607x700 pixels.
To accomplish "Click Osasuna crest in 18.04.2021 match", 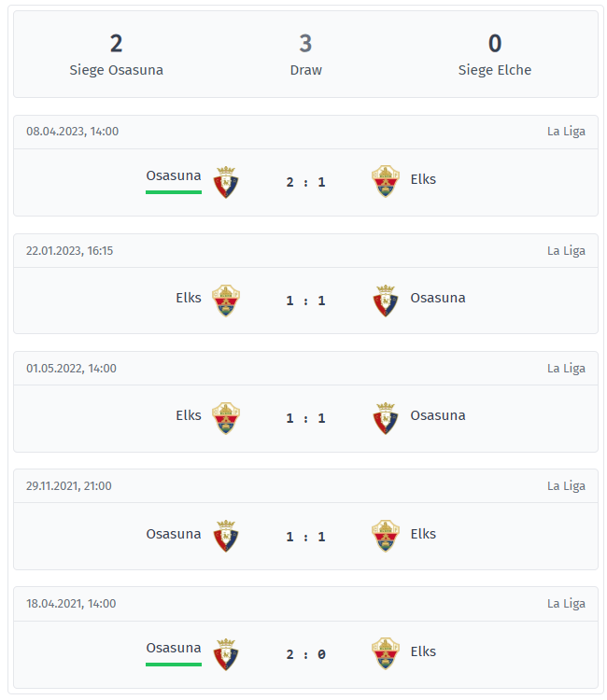I will [226, 654].
